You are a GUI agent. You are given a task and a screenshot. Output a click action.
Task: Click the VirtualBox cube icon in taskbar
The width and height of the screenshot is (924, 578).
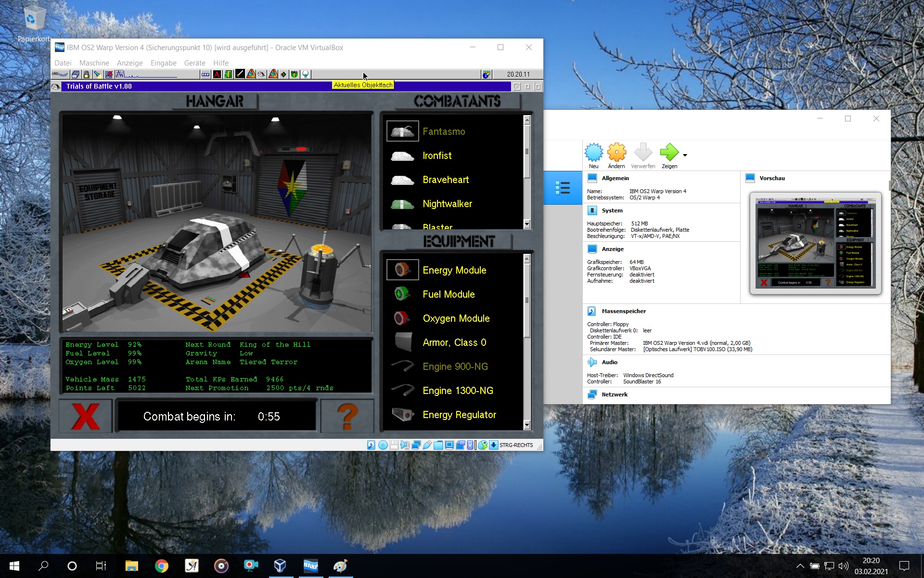pyautogui.click(x=281, y=566)
